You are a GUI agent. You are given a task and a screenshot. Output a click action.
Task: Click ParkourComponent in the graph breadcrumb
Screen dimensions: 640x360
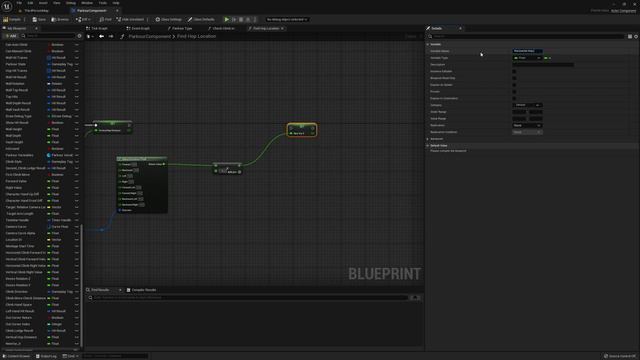coord(149,36)
